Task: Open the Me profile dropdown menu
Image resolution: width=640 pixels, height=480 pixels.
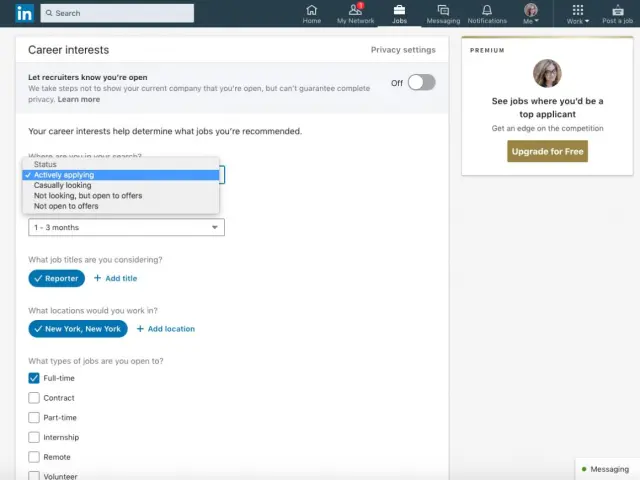Action: pyautogui.click(x=531, y=12)
